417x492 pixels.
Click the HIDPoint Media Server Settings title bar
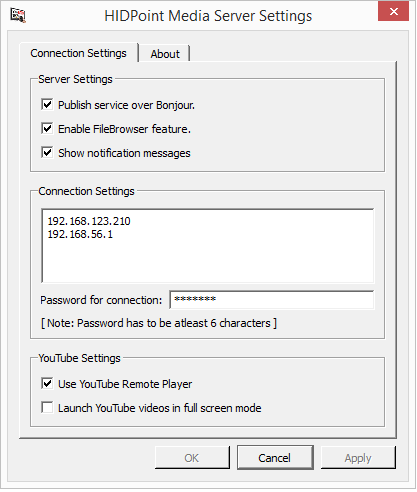point(208,16)
